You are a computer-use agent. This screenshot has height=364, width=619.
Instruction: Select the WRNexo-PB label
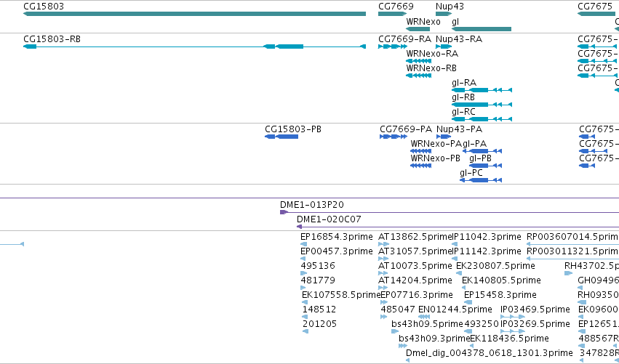(x=436, y=158)
